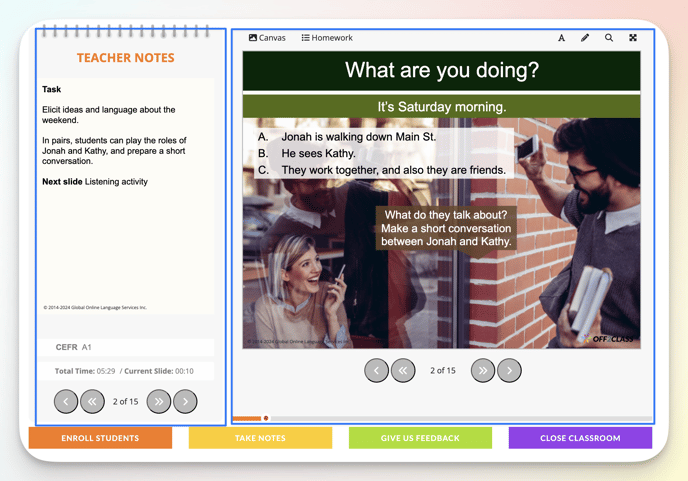Toggle fullscreen with the expand icon

[x=633, y=38]
